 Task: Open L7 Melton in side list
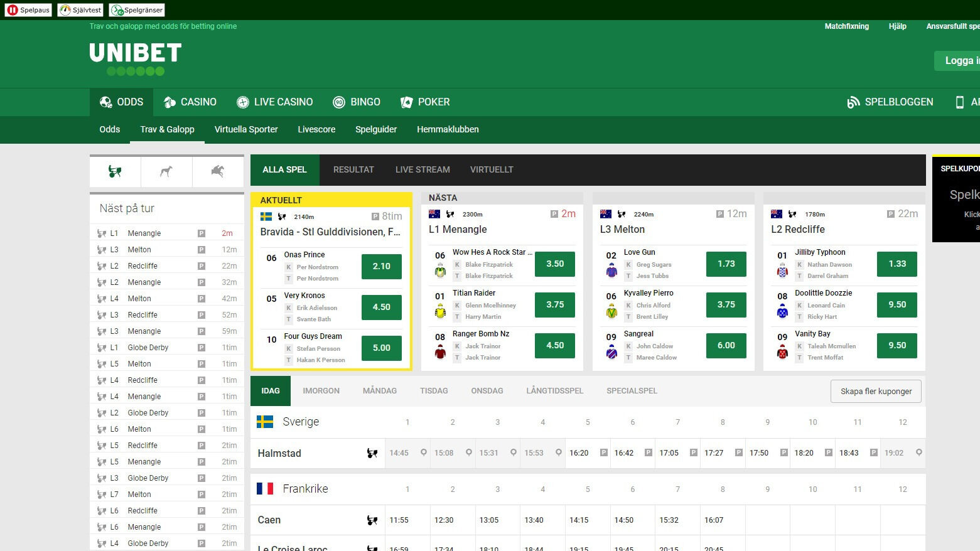(x=167, y=495)
